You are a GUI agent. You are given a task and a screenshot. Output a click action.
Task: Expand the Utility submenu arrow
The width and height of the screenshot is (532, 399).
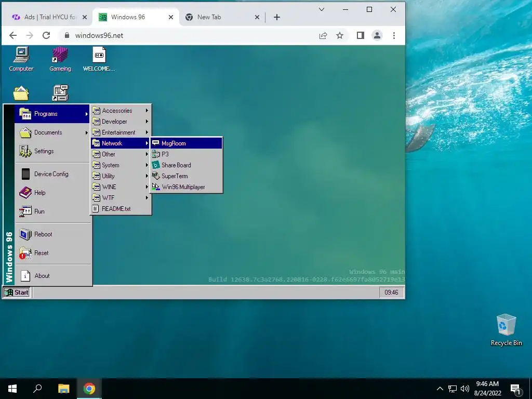[147, 176]
